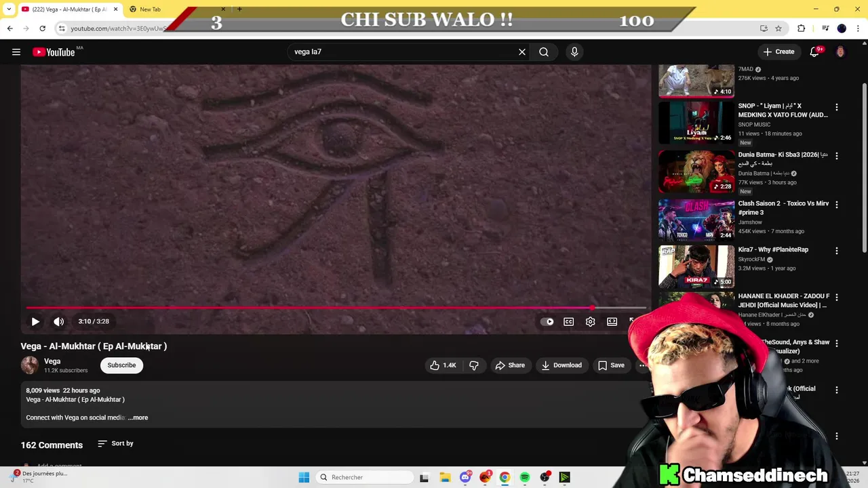Bookmark this page with the star
The image size is (868, 488).
click(x=778, y=28)
